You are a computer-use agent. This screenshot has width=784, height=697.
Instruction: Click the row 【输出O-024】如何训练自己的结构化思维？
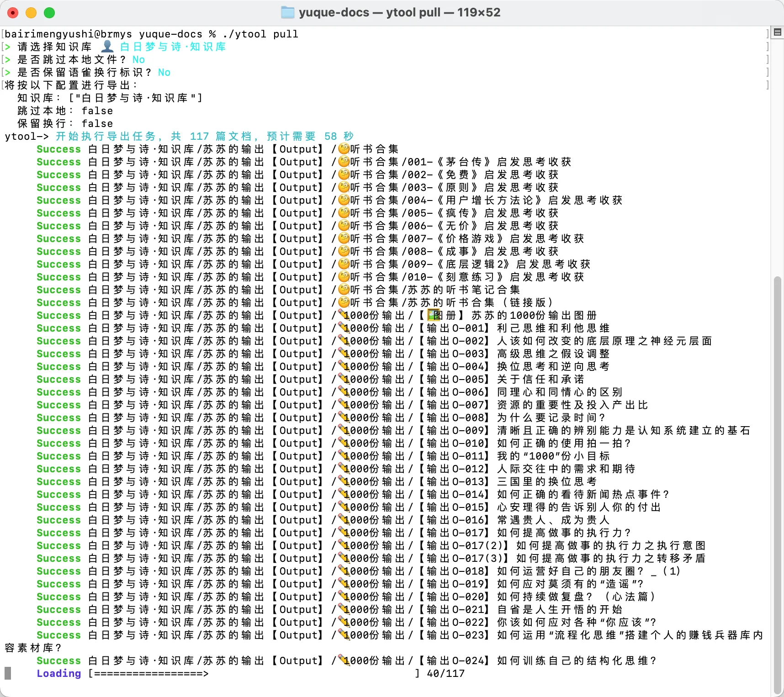click(347, 660)
